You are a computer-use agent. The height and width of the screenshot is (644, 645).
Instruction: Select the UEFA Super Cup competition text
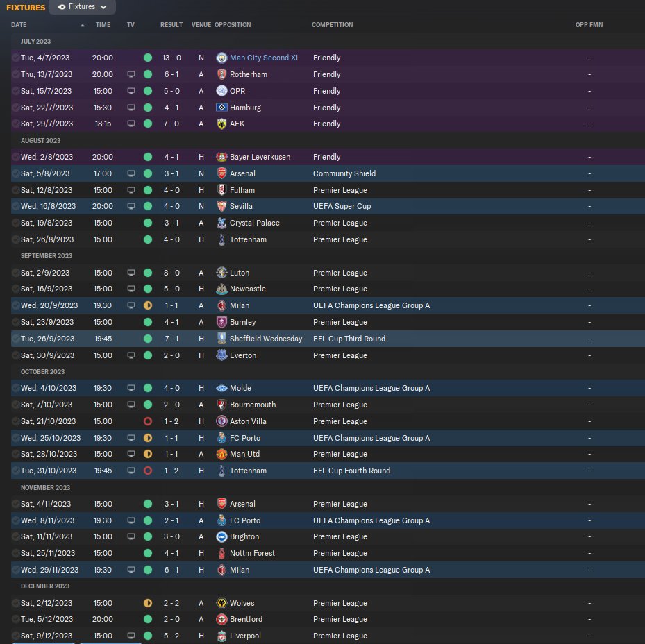click(x=342, y=206)
